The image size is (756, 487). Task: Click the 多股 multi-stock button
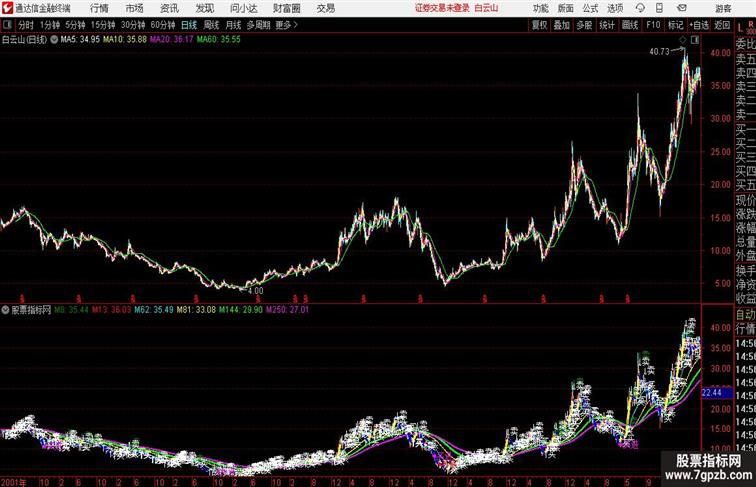click(x=584, y=25)
